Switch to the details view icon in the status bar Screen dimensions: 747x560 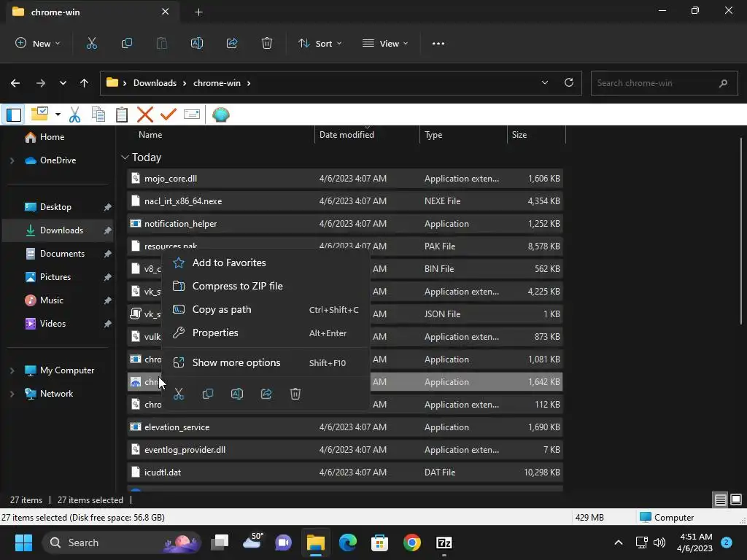tap(720, 499)
